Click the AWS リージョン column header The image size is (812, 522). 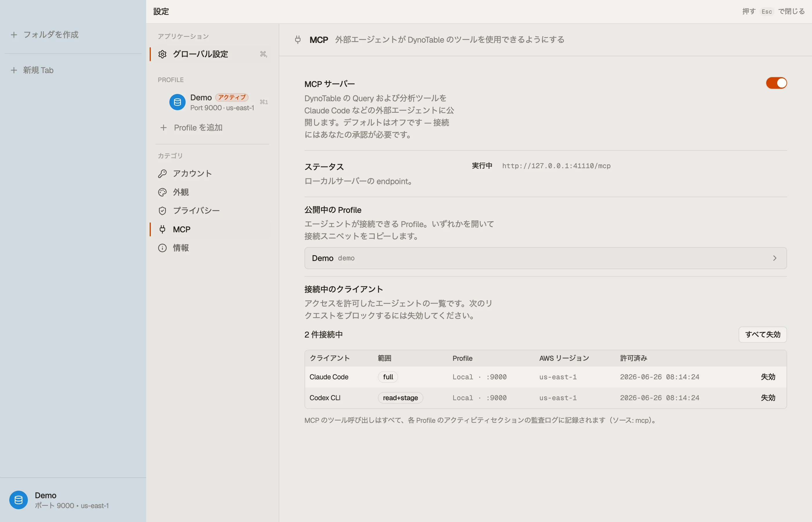[x=564, y=358]
